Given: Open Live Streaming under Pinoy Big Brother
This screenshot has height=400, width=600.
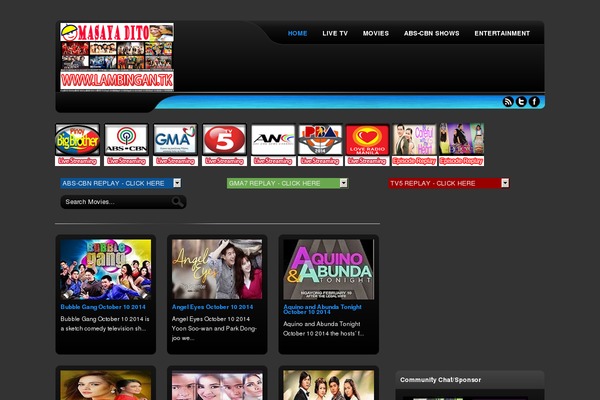Looking at the screenshot, I should tap(77, 161).
